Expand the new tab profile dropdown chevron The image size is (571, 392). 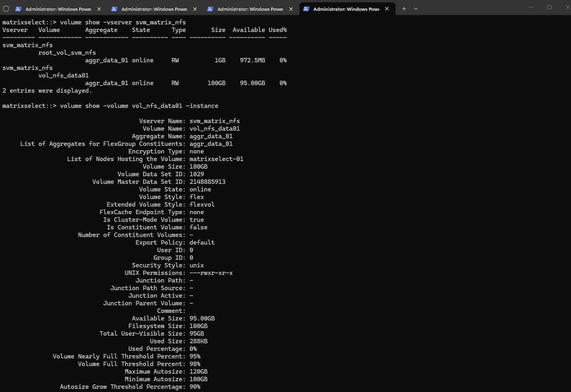coord(416,9)
